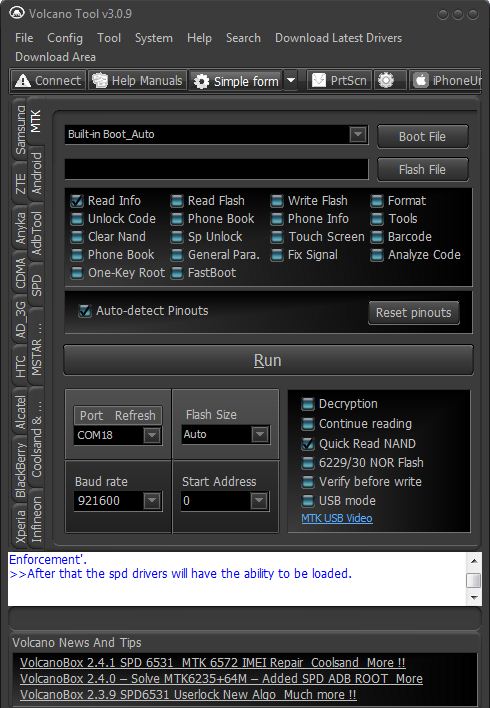Click the Run button
490x708 pixels.
click(x=268, y=360)
